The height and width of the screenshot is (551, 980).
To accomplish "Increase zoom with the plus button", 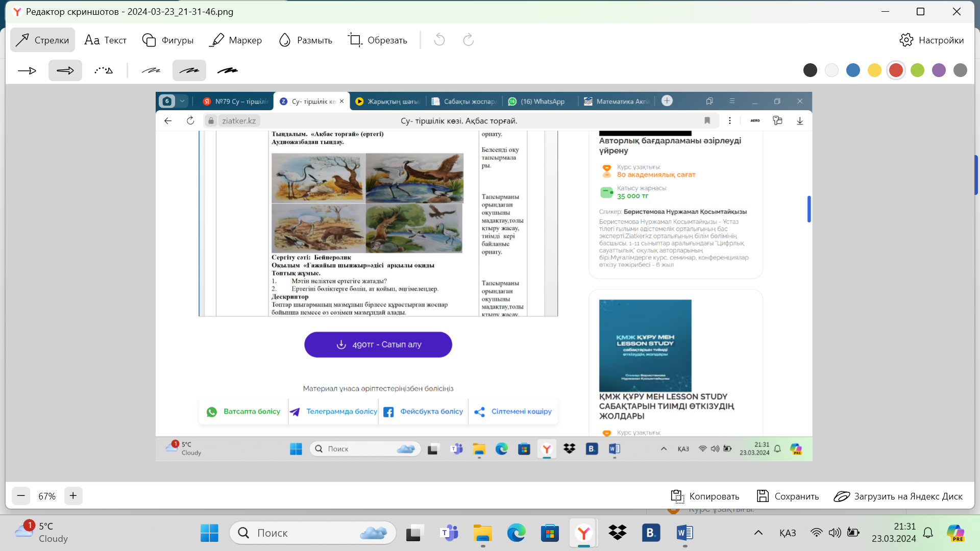I will (x=73, y=496).
